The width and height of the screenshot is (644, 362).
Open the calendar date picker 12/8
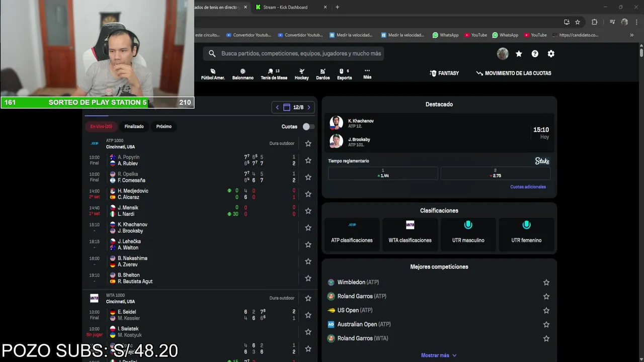point(293,107)
